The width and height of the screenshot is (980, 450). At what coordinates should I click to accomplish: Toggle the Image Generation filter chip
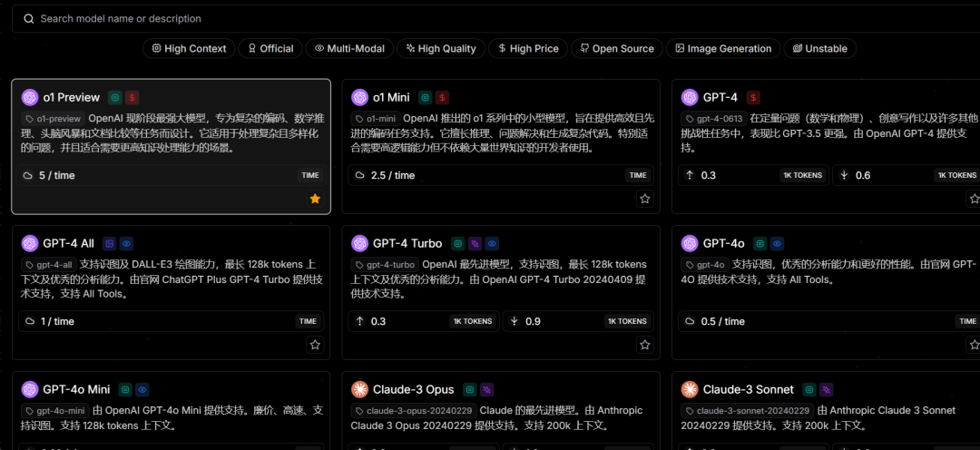(x=723, y=49)
